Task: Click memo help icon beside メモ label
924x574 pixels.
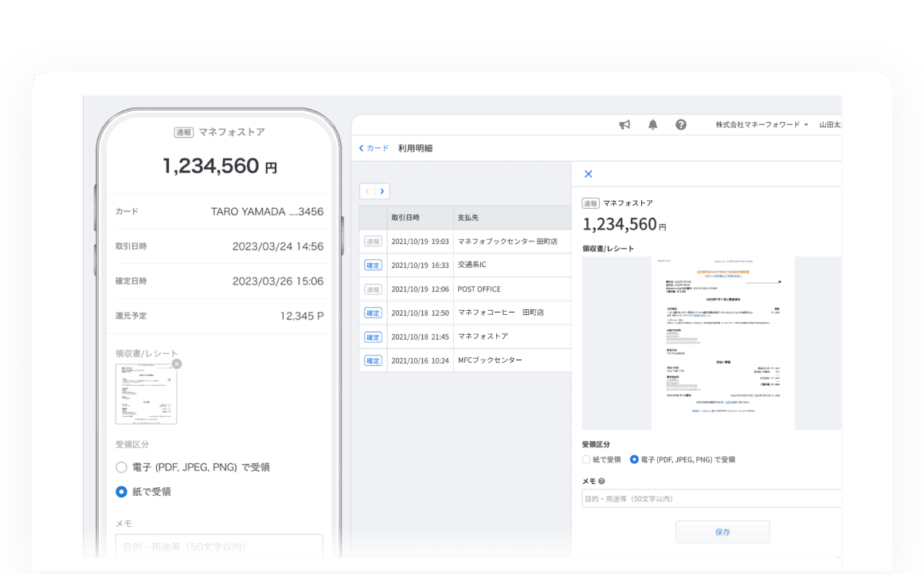Action: [x=601, y=482]
